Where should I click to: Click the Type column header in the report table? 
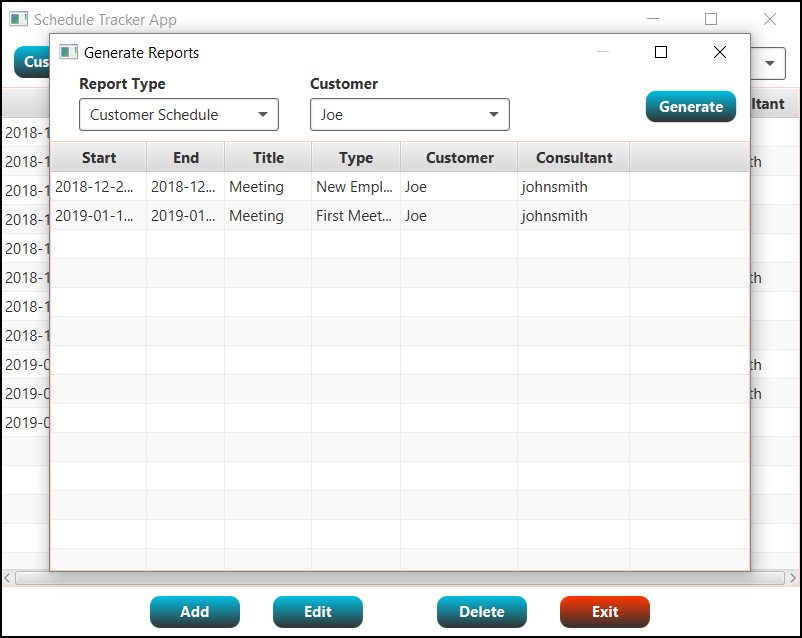pos(356,157)
